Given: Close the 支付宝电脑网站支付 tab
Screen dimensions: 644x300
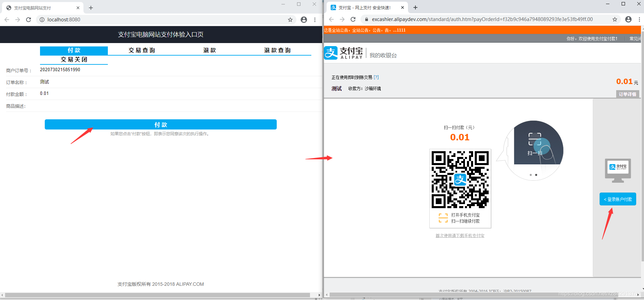Looking at the screenshot, I should point(78,8).
